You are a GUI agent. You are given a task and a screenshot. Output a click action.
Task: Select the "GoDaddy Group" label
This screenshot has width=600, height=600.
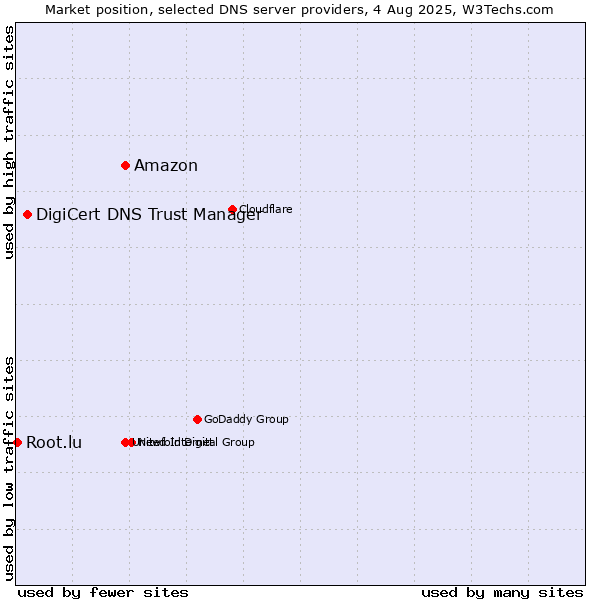(x=246, y=419)
